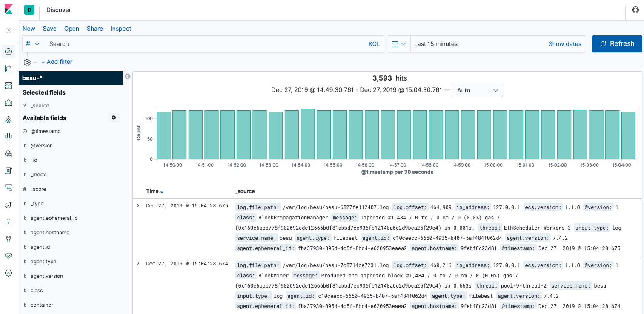Screen dimensions: 644x314
Task: Expand the besu-* index pattern selector
Action: (x=71, y=78)
